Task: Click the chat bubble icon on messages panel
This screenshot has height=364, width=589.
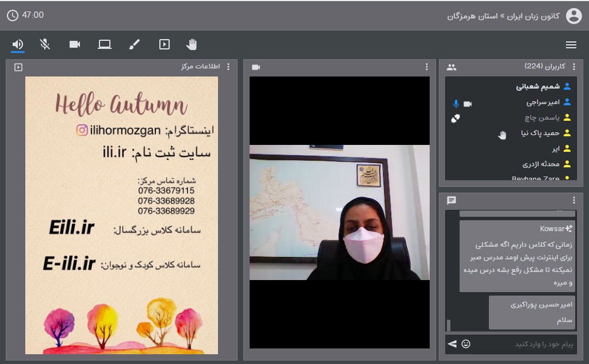Action: pos(452,200)
